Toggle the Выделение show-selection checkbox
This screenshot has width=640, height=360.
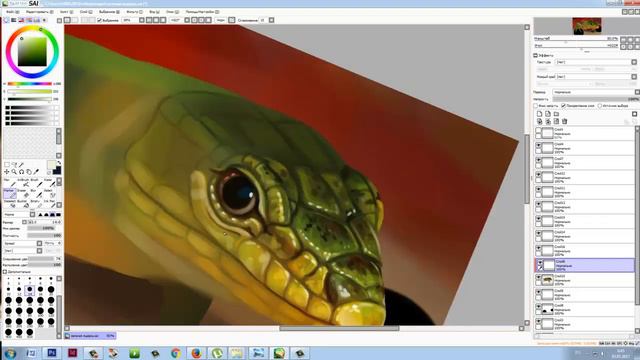coord(99,20)
